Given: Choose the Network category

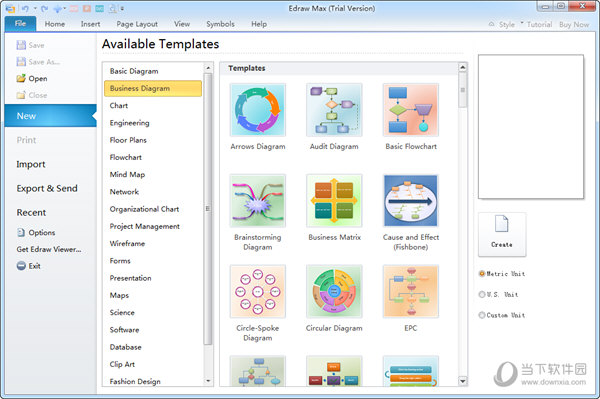Looking at the screenshot, I should click(153, 192).
